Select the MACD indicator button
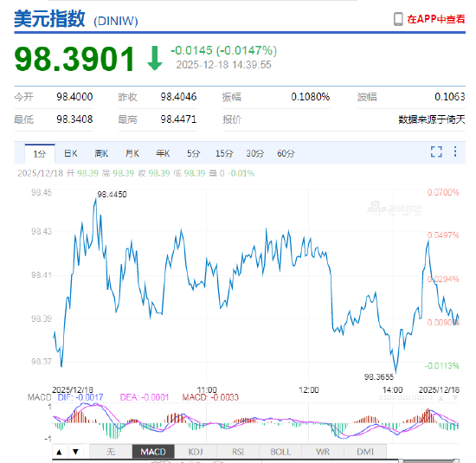 click(153, 452)
